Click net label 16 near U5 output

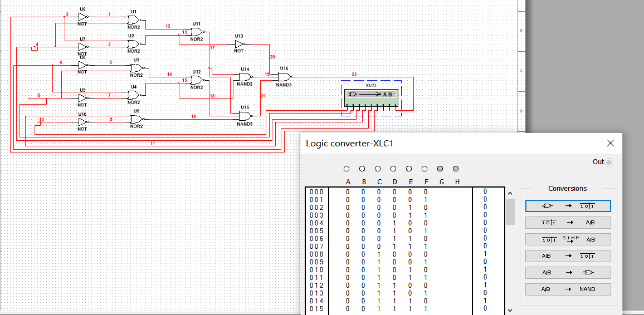tap(193, 116)
